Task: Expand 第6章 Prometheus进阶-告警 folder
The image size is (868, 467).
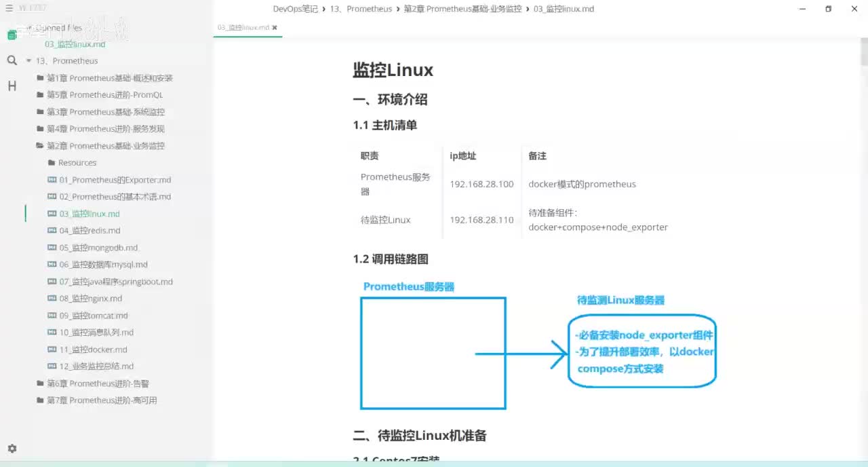Action: point(92,384)
